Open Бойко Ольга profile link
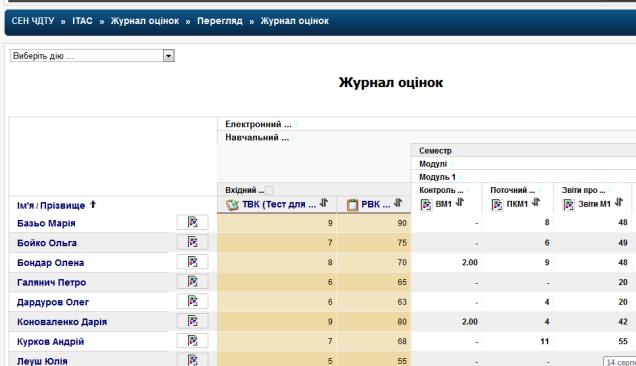The width and height of the screenshot is (636, 366). (47, 243)
